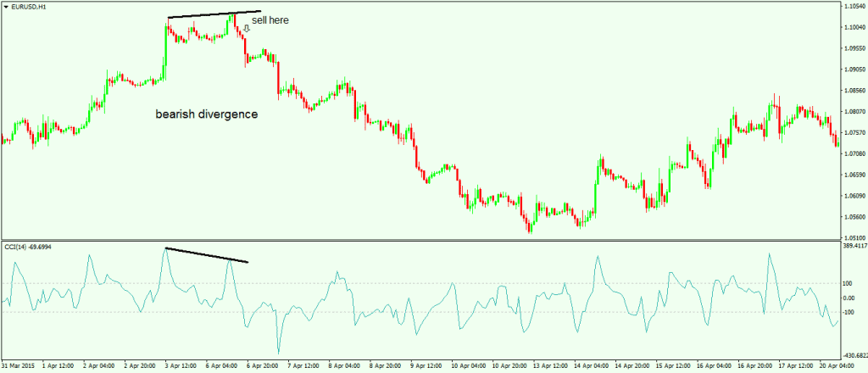This screenshot has height=373, width=868.
Task: Select the trendline above the price highs
Action: (214, 14)
